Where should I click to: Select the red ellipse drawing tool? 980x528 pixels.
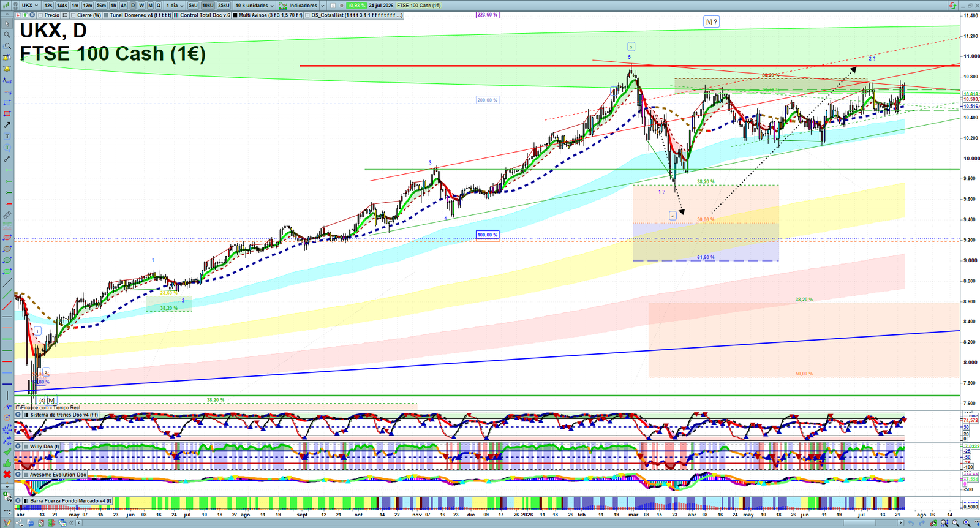tap(7, 238)
